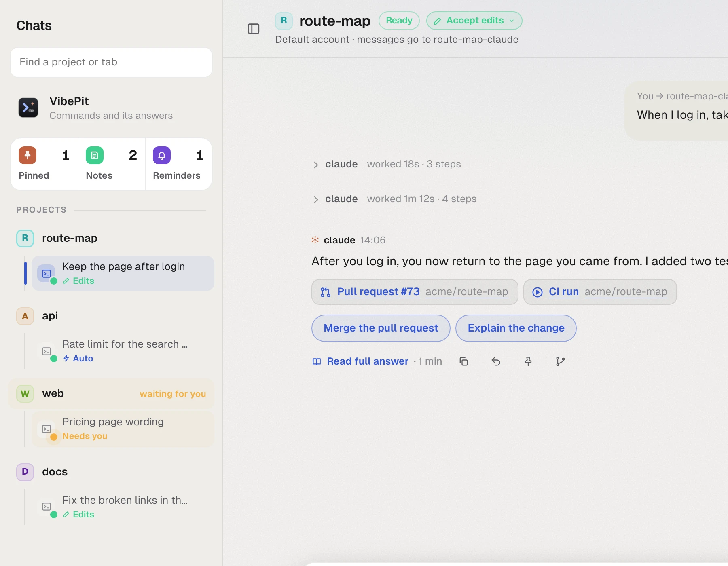Click the branch fork icon under the answer
This screenshot has height=566, width=728.
pyautogui.click(x=560, y=361)
